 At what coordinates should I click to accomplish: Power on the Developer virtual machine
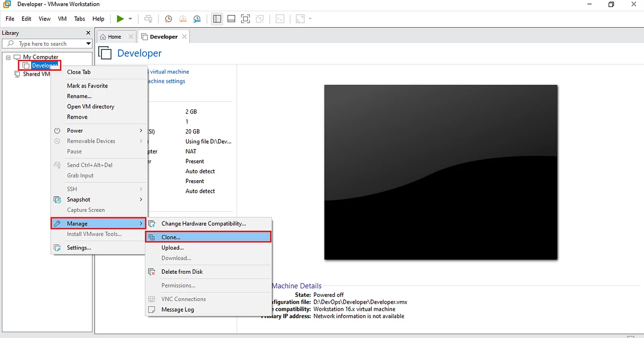click(119, 19)
